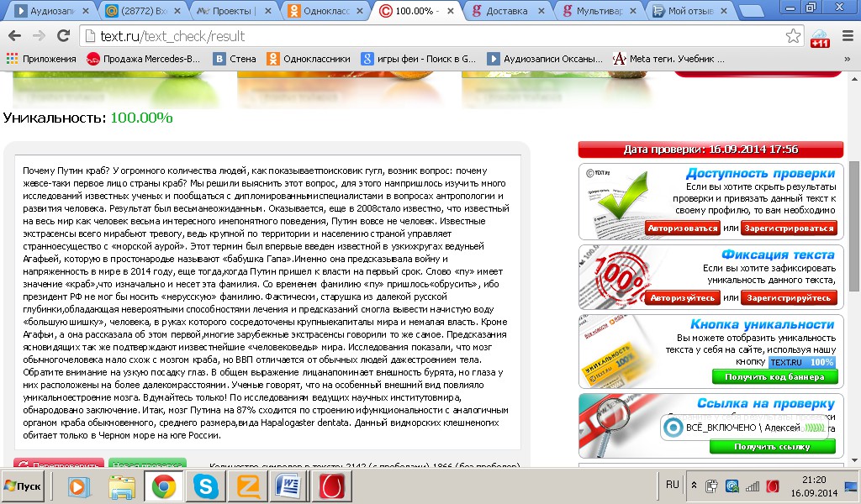Open Microsoft Word from taskbar

[288, 486]
